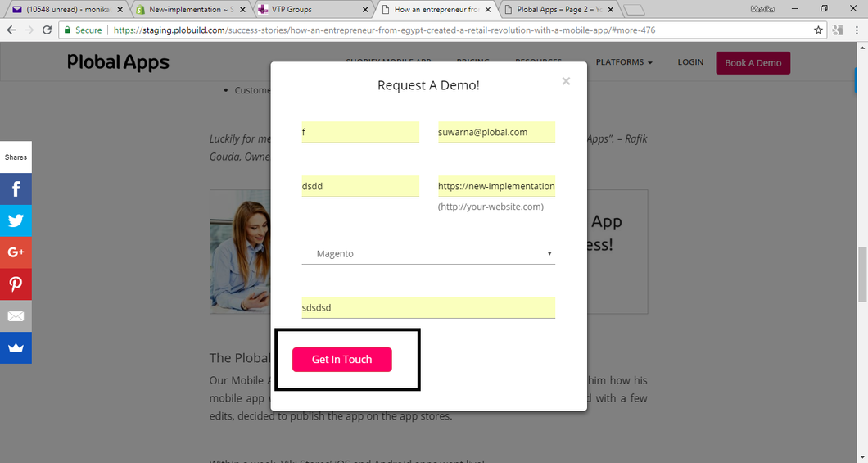The height and width of the screenshot is (463, 868).
Task: Open the Login link
Action: coord(690,62)
